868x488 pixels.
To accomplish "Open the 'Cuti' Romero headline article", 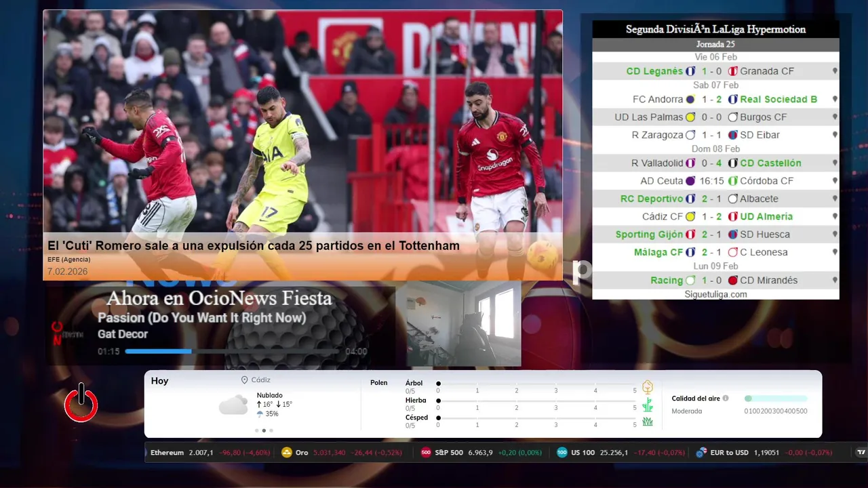I will (x=254, y=246).
